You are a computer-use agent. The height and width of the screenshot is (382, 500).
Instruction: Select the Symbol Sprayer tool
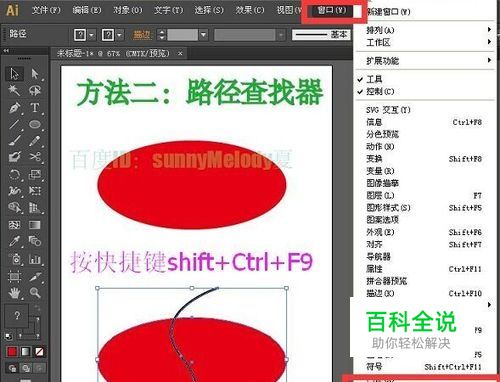click(14, 259)
